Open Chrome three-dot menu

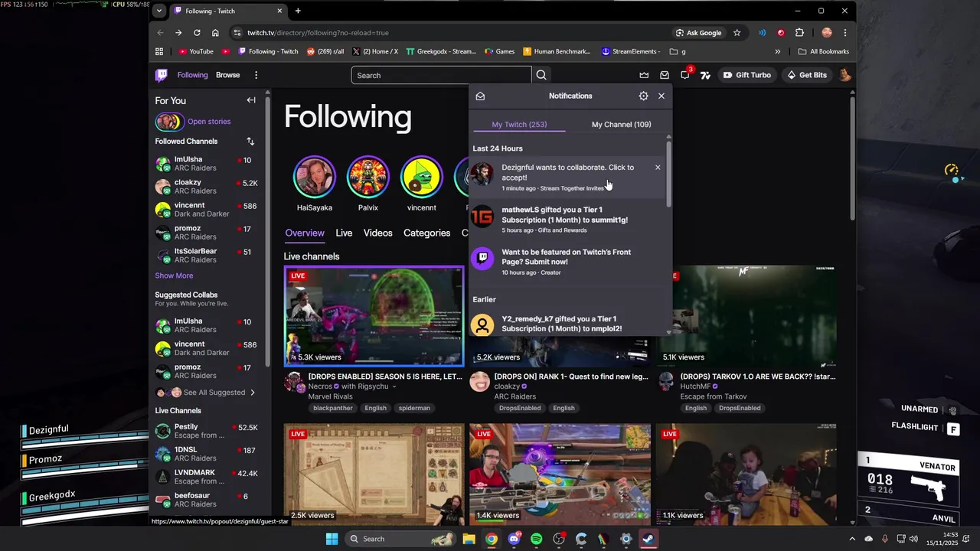tap(845, 33)
